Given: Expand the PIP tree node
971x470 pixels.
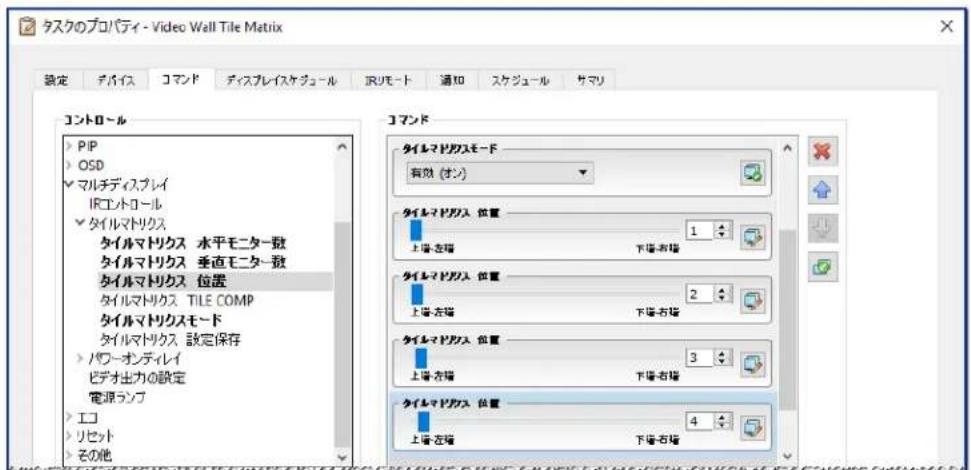Looking at the screenshot, I should pos(69,147).
